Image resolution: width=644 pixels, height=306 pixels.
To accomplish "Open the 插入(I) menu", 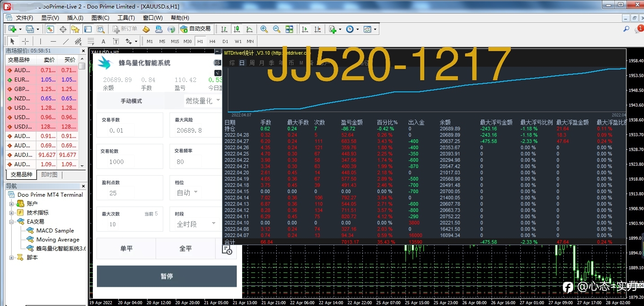I will 75,18.
